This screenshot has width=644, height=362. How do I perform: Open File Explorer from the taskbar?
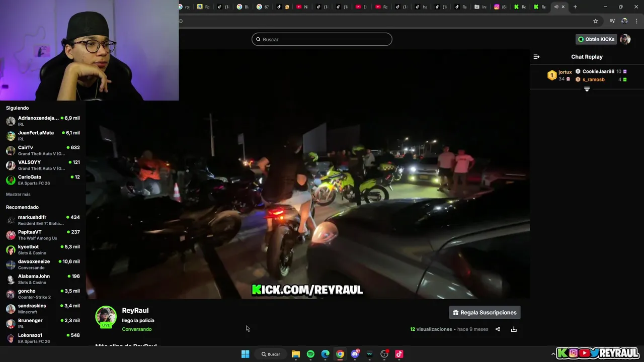(x=296, y=354)
